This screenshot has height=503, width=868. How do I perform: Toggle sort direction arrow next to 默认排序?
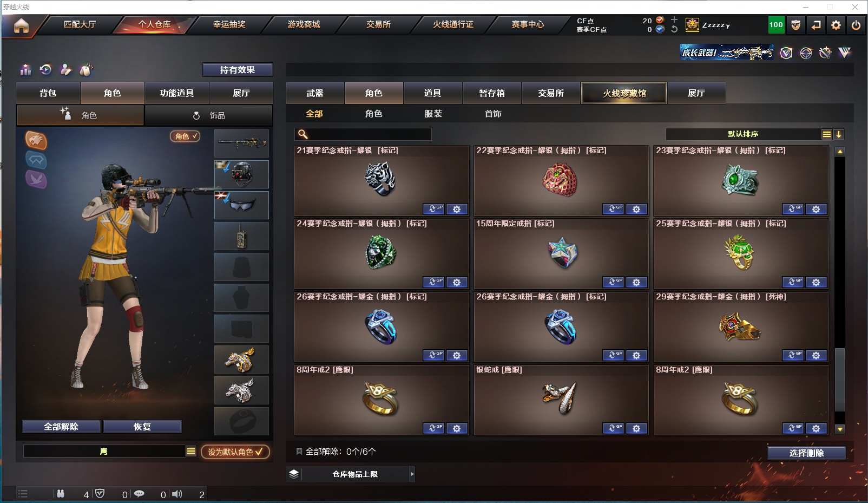pyautogui.click(x=839, y=134)
